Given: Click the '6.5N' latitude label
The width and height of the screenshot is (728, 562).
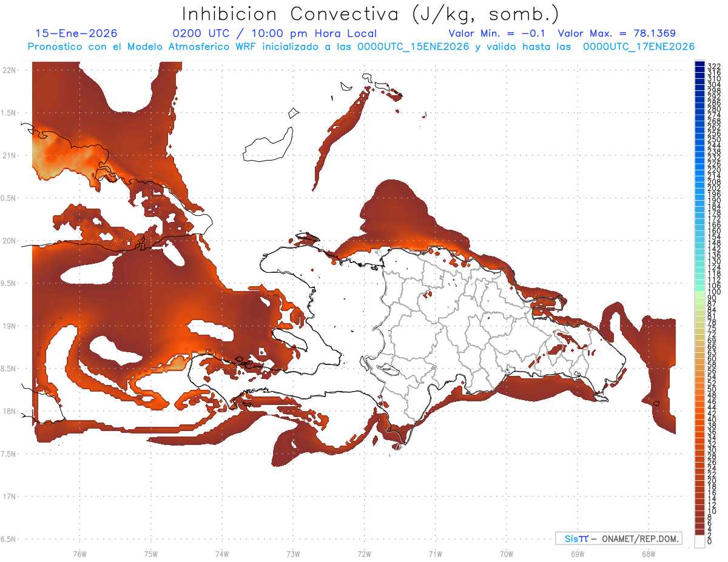Looking at the screenshot, I should [x=8, y=539].
